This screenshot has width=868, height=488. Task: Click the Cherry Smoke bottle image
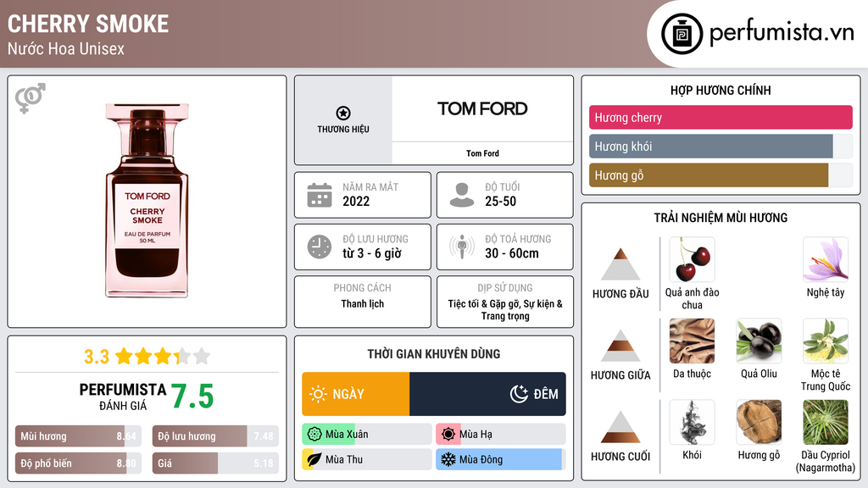click(148, 201)
